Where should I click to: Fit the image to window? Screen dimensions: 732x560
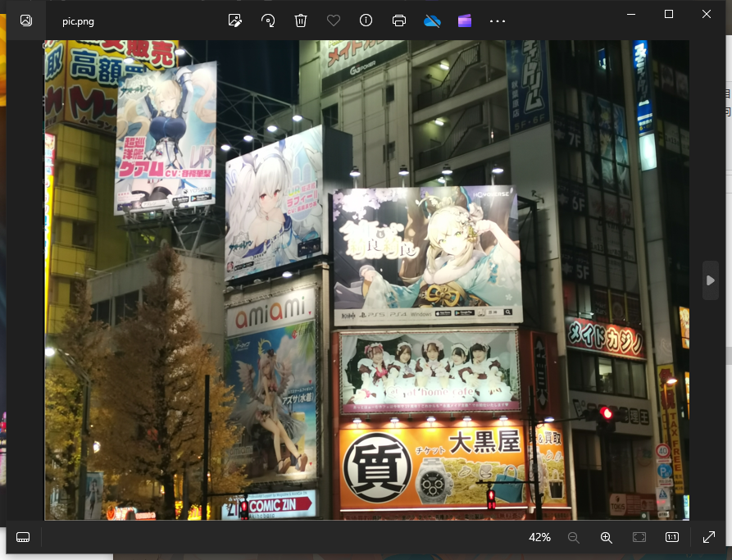(x=639, y=537)
